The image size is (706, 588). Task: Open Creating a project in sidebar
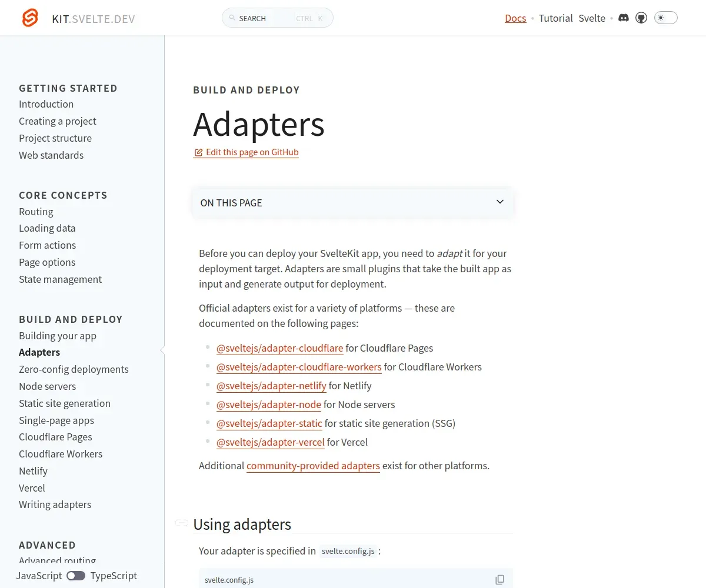pyautogui.click(x=58, y=121)
